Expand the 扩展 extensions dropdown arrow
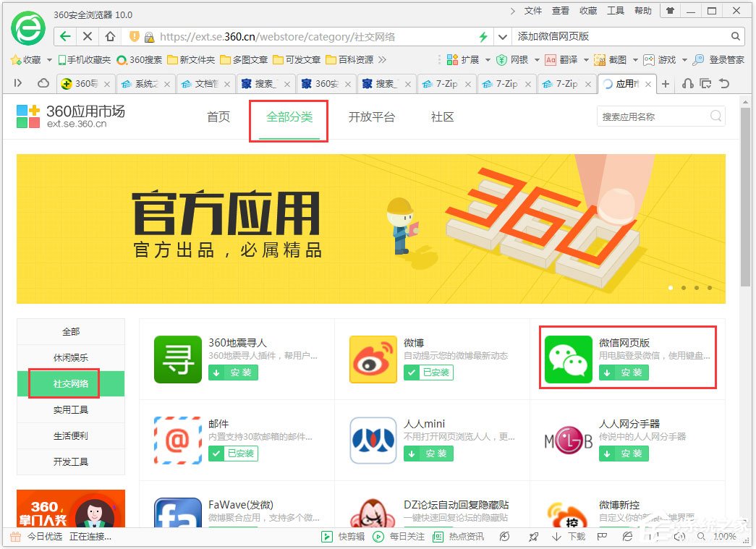 pos(489,59)
